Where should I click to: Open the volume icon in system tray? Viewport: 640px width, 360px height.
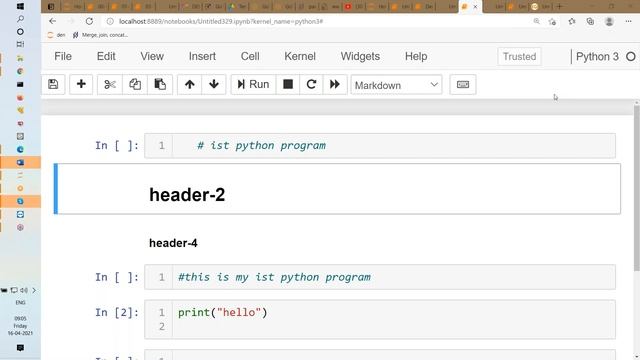[x=24, y=290]
